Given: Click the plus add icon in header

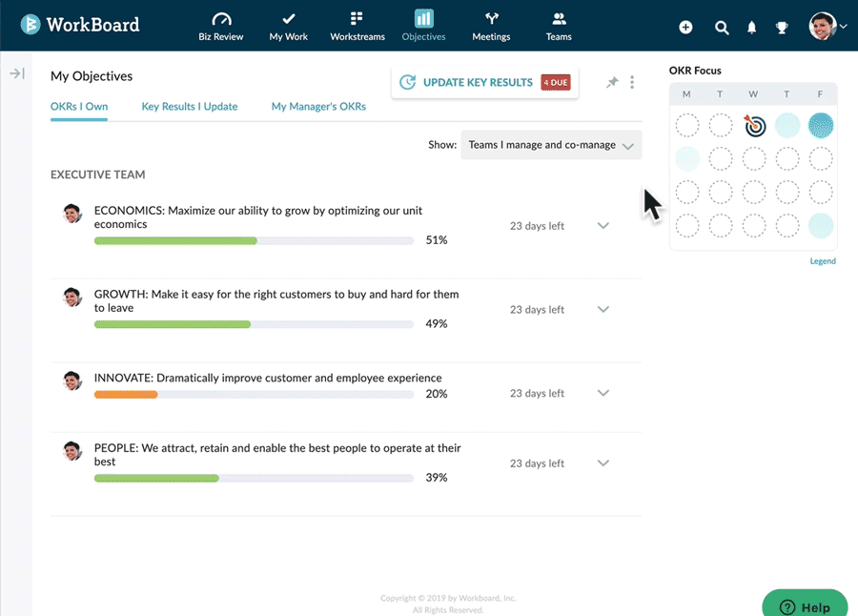Looking at the screenshot, I should (x=685, y=28).
